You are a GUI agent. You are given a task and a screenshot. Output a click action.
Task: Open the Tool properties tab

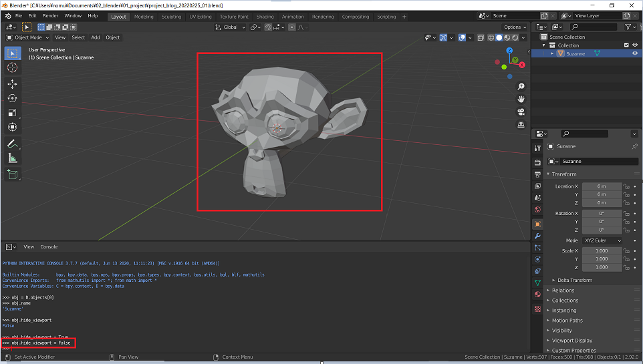click(x=537, y=148)
